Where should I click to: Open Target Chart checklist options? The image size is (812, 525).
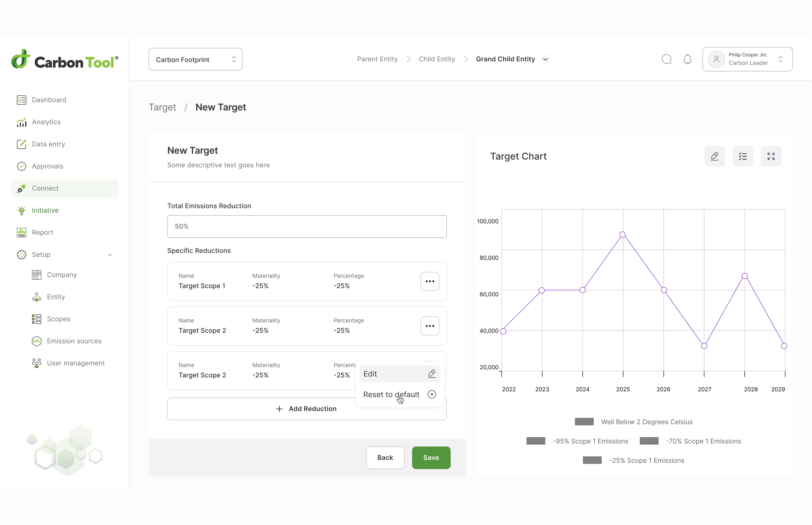tap(743, 157)
